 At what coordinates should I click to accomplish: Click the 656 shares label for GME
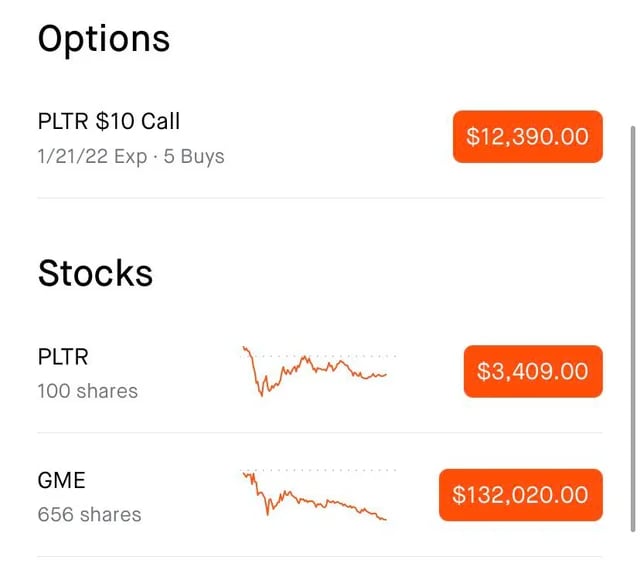[89, 515]
